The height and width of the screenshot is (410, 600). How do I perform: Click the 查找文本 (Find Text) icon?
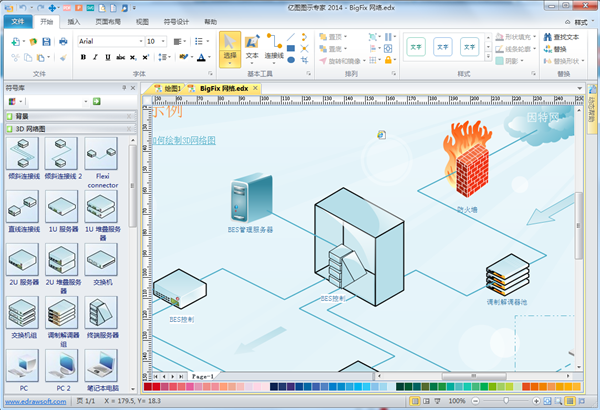(x=548, y=36)
